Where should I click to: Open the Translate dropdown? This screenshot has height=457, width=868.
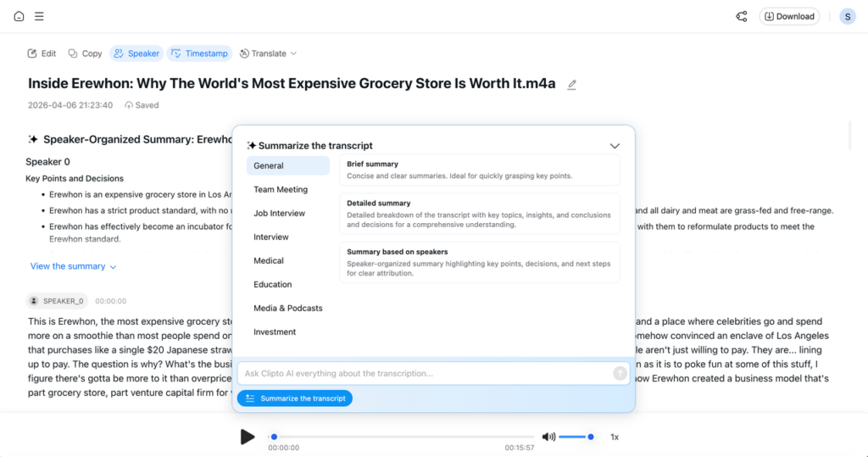click(x=269, y=53)
